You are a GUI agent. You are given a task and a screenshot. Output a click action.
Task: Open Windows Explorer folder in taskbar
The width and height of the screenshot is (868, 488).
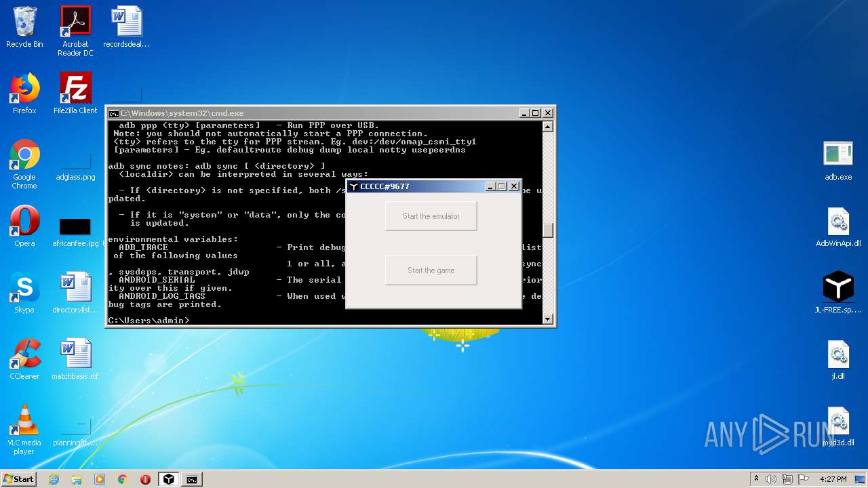point(77,479)
